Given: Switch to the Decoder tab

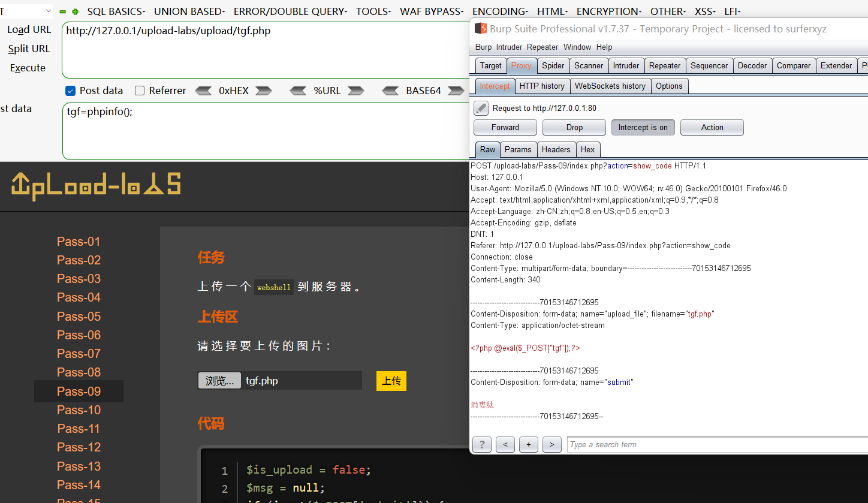Looking at the screenshot, I should pos(752,66).
